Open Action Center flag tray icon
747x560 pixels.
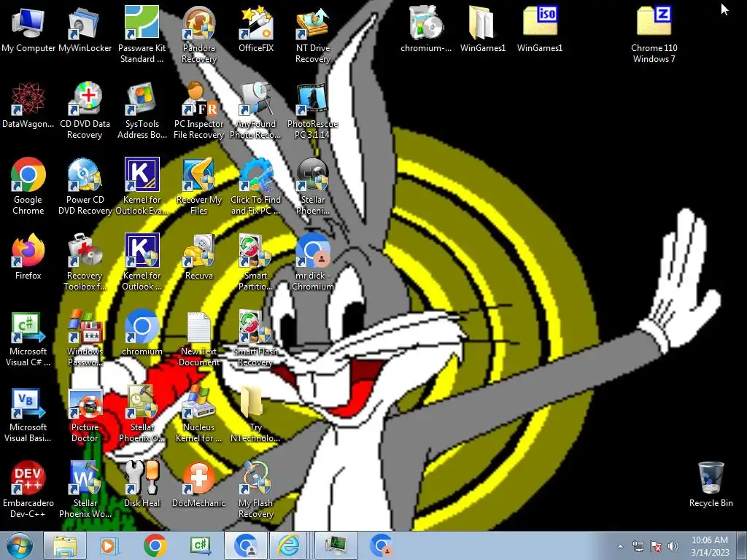(x=656, y=546)
